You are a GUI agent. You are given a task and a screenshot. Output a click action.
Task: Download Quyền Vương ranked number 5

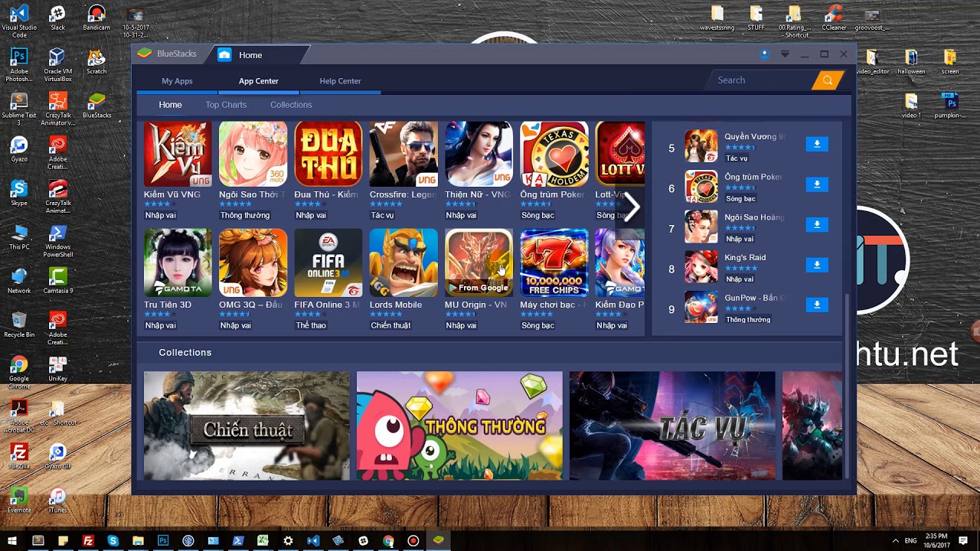click(x=817, y=144)
